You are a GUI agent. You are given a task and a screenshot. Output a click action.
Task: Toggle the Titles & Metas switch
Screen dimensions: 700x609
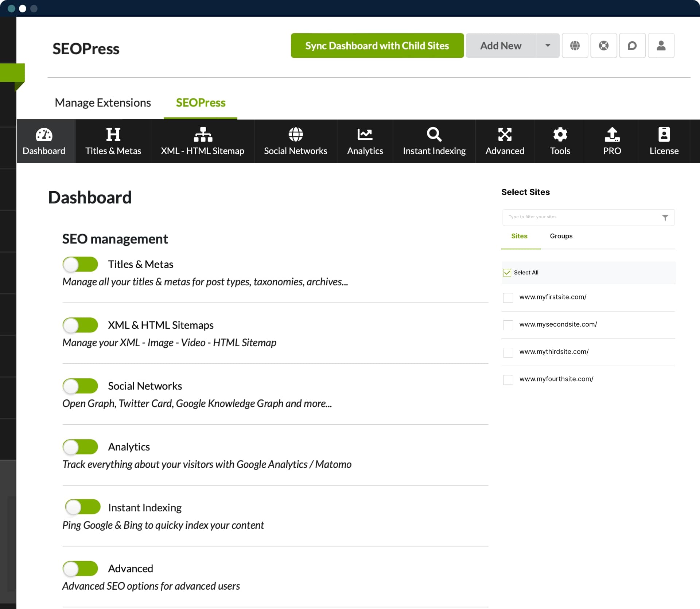pos(80,264)
